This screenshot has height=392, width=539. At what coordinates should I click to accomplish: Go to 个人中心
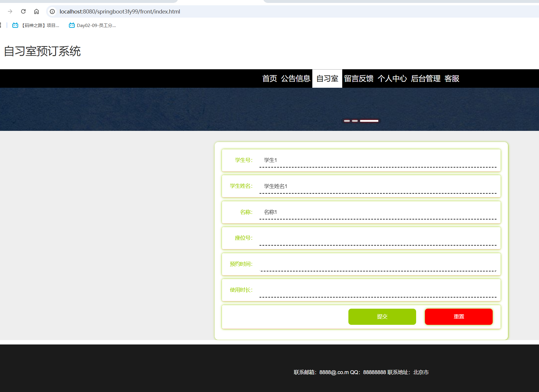[x=392, y=79]
